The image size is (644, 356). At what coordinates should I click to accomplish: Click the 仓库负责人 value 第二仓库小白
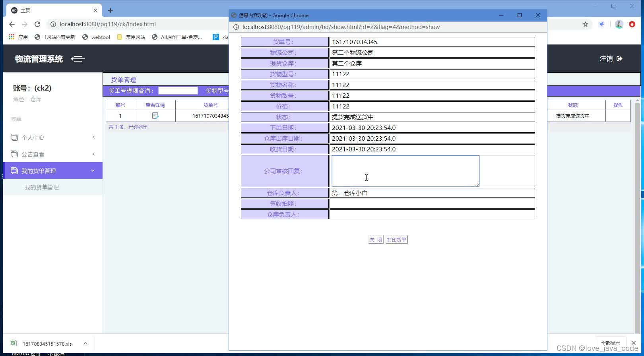point(432,193)
